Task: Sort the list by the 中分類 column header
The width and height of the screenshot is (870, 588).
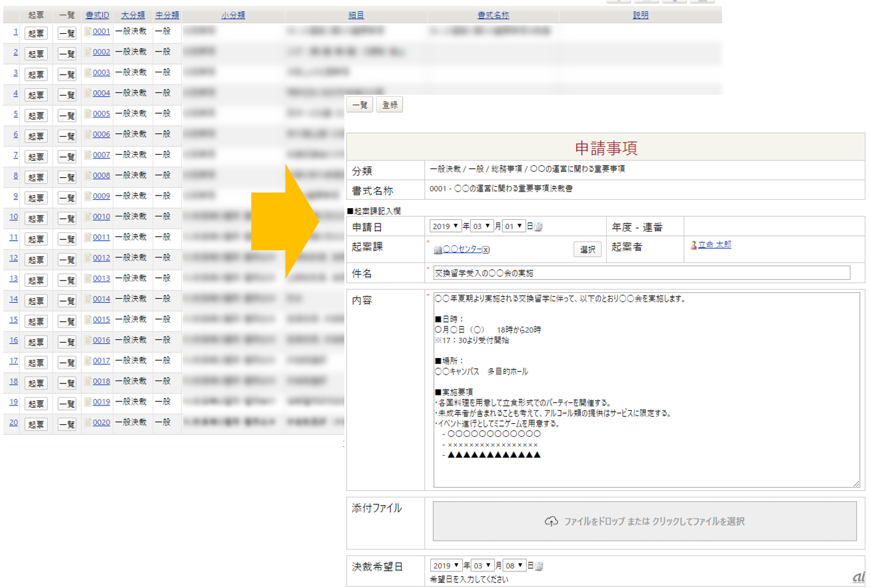Action: point(167,15)
